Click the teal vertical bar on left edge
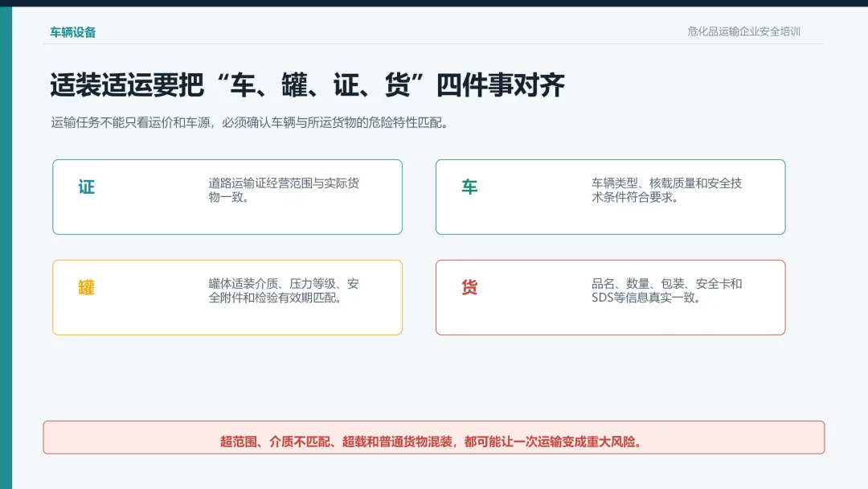 (x=6, y=248)
